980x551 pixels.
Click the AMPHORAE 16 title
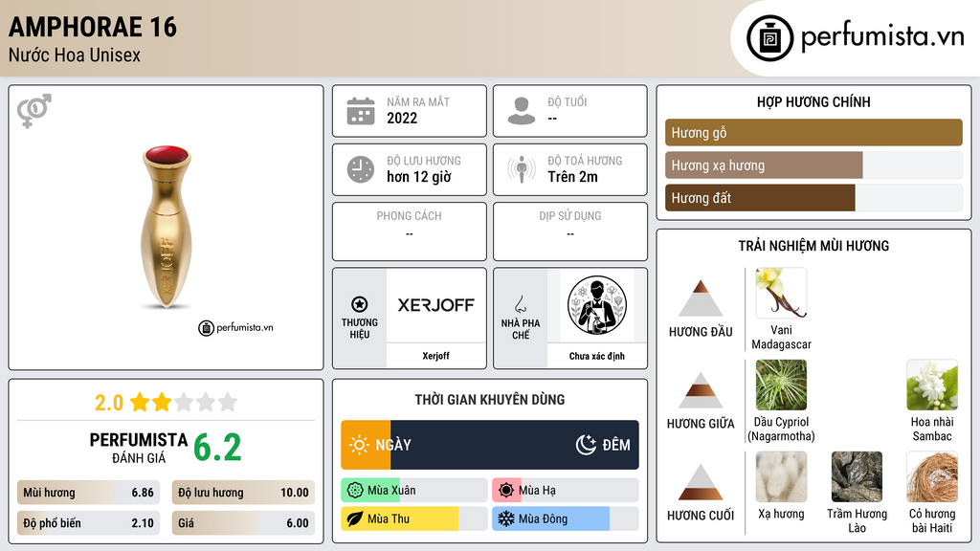[x=93, y=27]
